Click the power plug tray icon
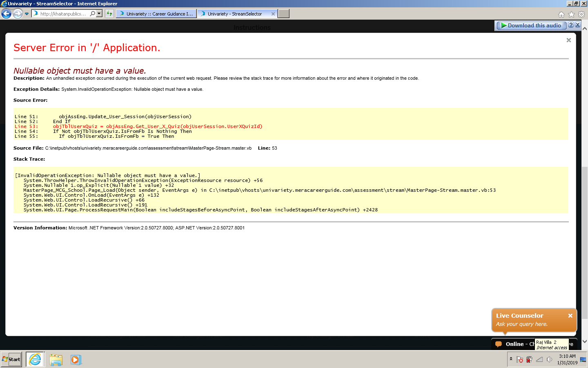Image resolution: width=588 pixels, height=368 pixels. point(529,359)
